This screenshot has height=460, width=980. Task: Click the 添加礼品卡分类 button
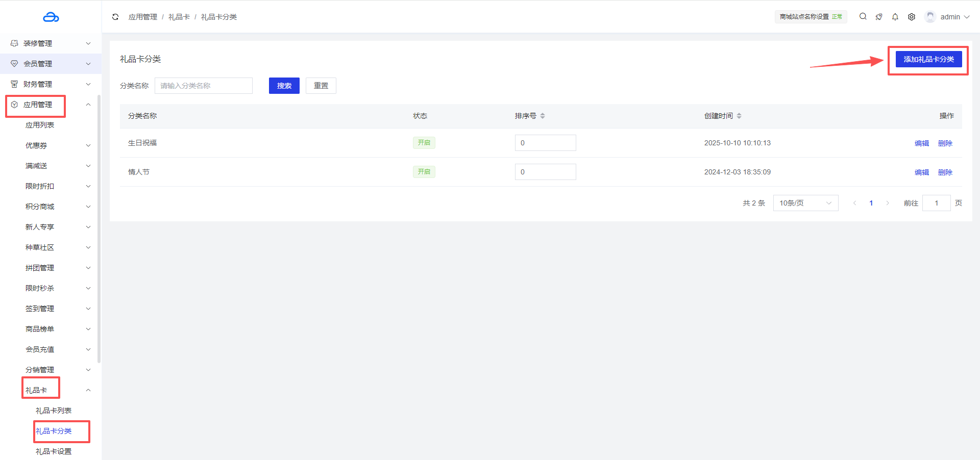point(928,59)
